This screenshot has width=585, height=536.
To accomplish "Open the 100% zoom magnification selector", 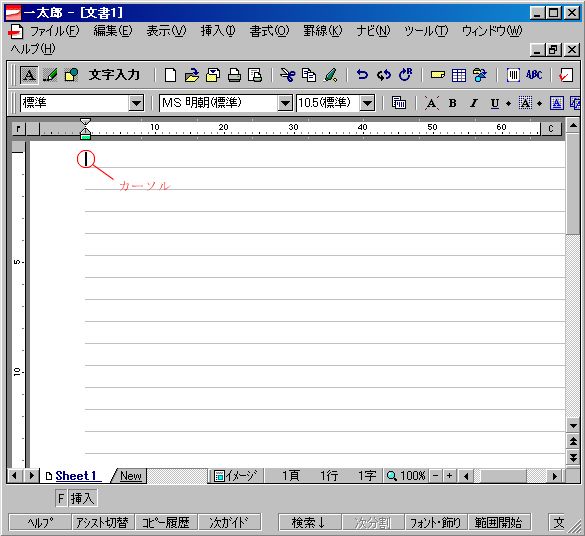I will (406, 476).
